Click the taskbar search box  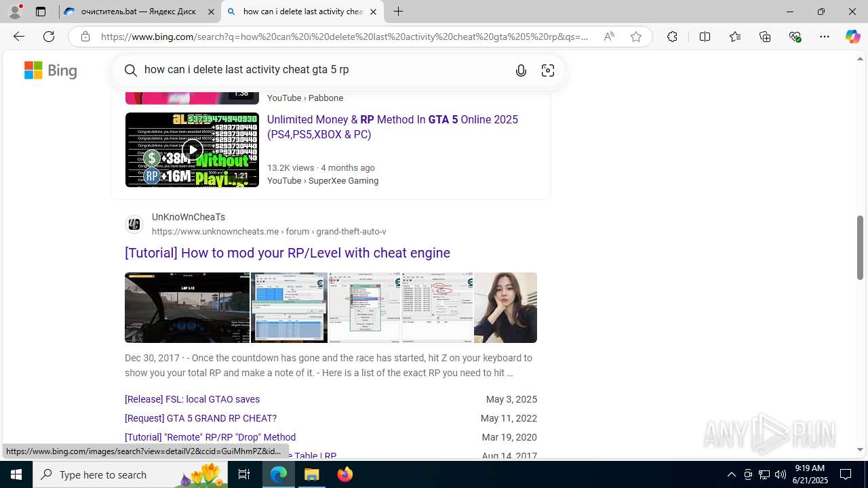coord(130,474)
